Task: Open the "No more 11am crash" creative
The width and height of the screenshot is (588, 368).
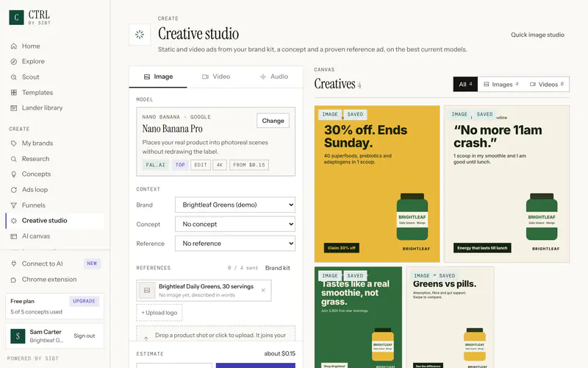Action: [506, 184]
